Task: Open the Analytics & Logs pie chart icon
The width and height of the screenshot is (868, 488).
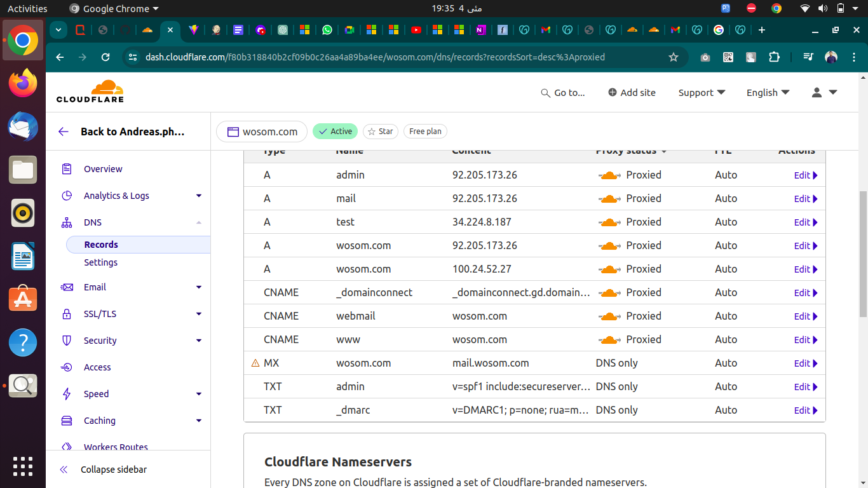Action: click(x=67, y=196)
